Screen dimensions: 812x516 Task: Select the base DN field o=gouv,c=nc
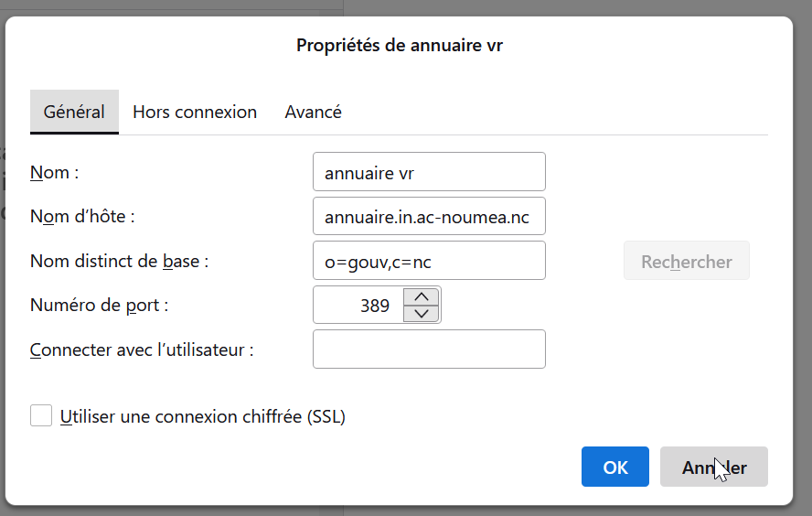point(429,261)
